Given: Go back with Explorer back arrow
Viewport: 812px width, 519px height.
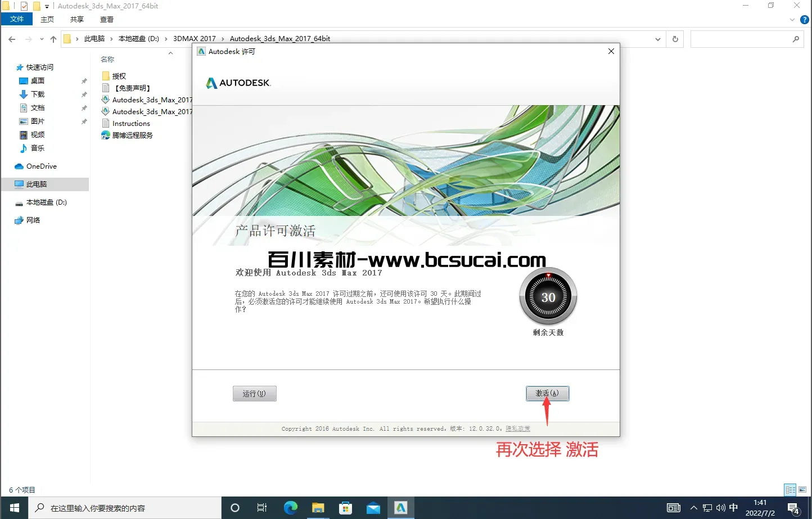Looking at the screenshot, I should (x=12, y=39).
